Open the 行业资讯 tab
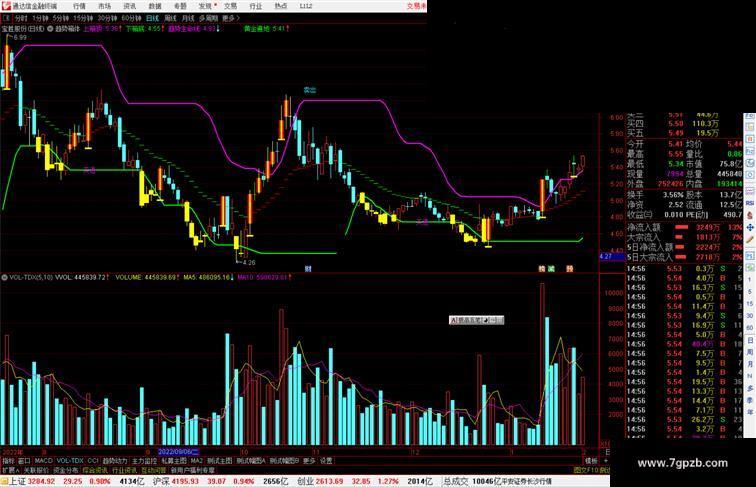 point(125,470)
